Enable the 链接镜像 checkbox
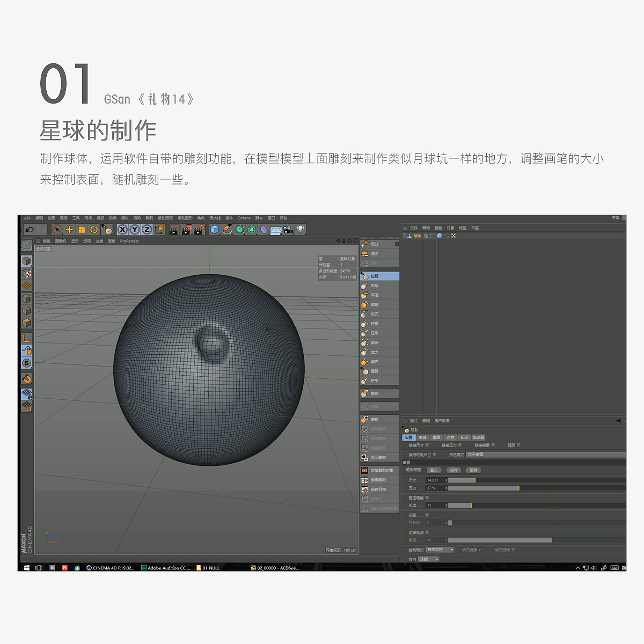Image resolution: width=644 pixels, height=644 pixels. coord(493,445)
